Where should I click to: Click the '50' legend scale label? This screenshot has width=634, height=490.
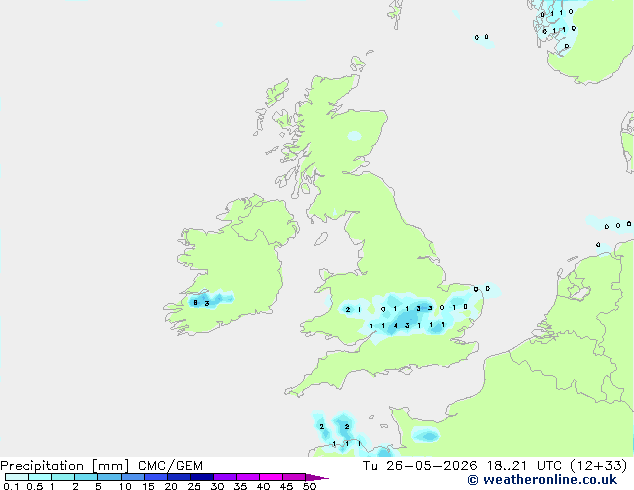click(x=309, y=486)
